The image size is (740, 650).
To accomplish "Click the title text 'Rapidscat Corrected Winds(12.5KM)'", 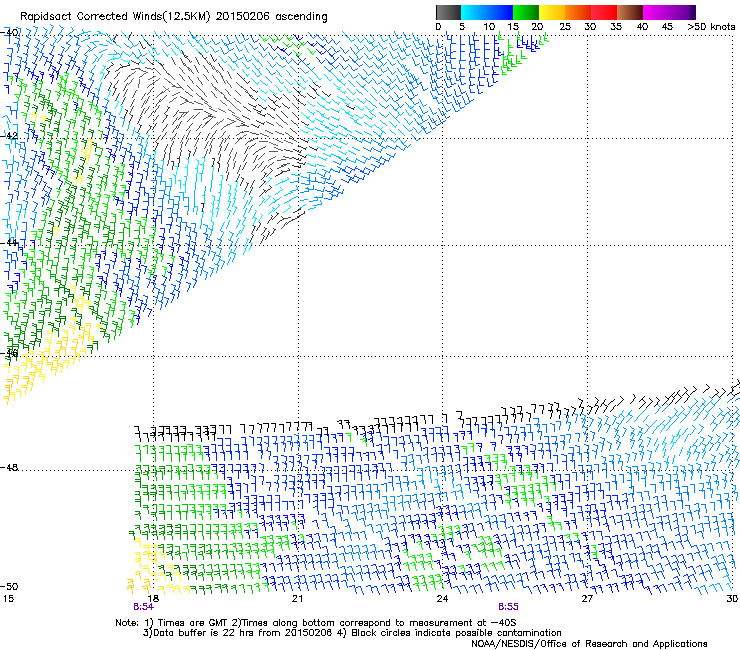I will 116,17.
